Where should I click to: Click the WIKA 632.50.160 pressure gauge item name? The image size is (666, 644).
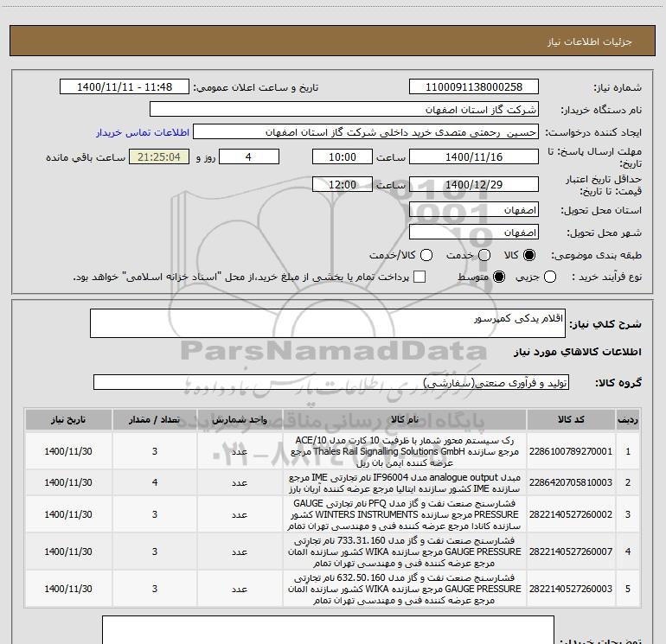(x=405, y=589)
